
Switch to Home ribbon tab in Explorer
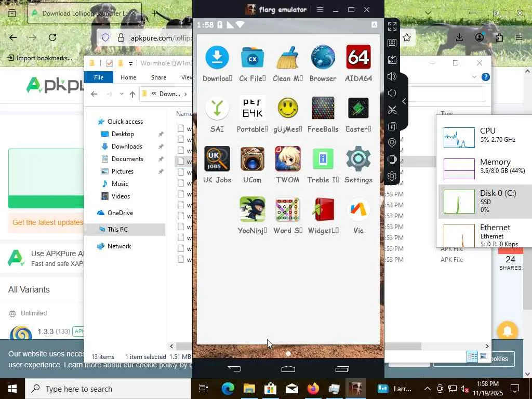coord(128,77)
